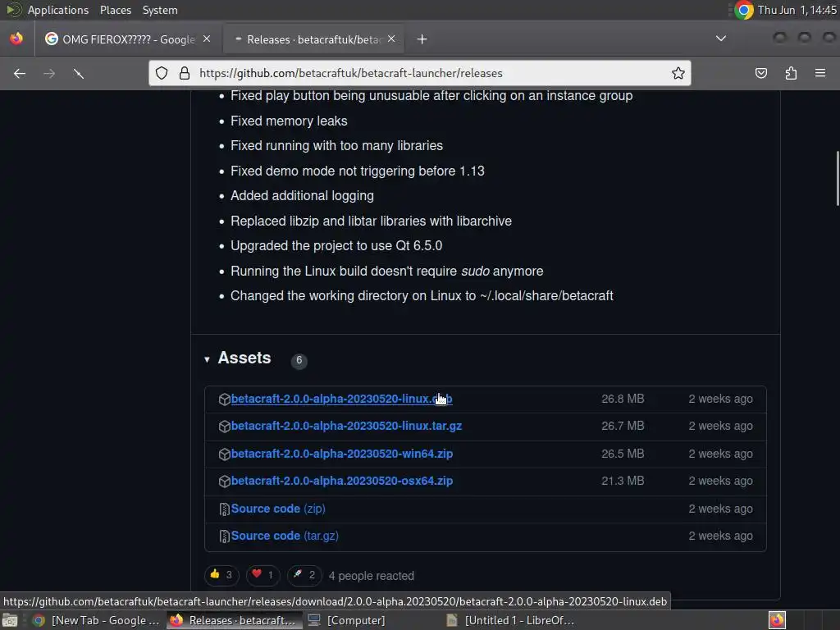Open tracking protection shield icon
This screenshot has width=840, height=630.
[162, 73]
